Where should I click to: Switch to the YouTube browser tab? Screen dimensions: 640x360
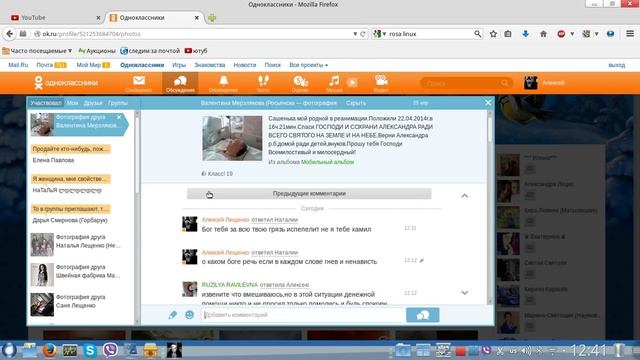pyautogui.click(x=55, y=18)
